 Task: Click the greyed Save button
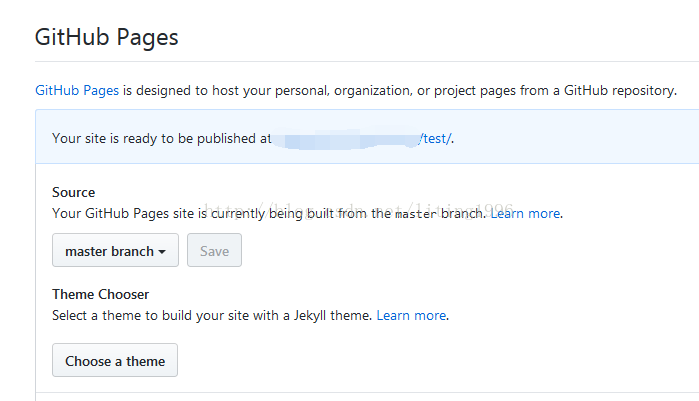[214, 250]
